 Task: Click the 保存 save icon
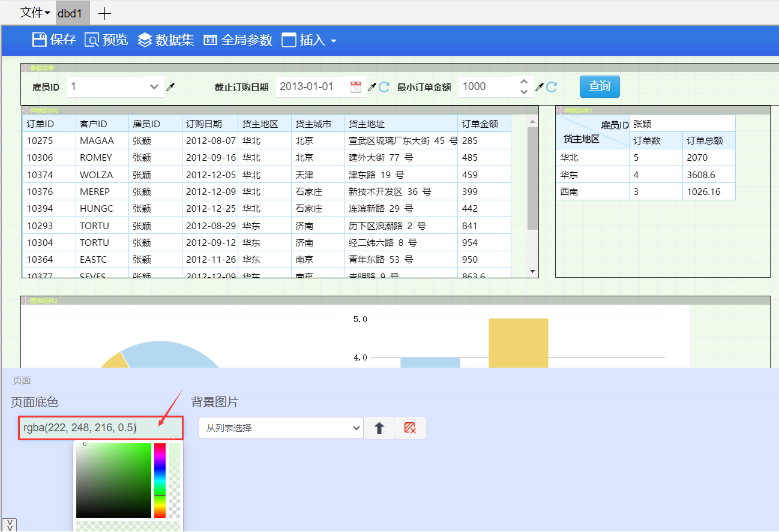point(40,40)
